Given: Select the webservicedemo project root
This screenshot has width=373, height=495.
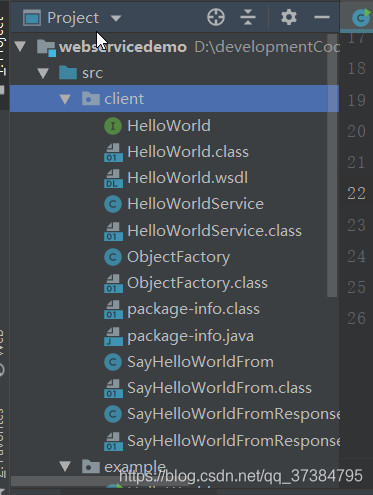Looking at the screenshot, I should tap(123, 47).
